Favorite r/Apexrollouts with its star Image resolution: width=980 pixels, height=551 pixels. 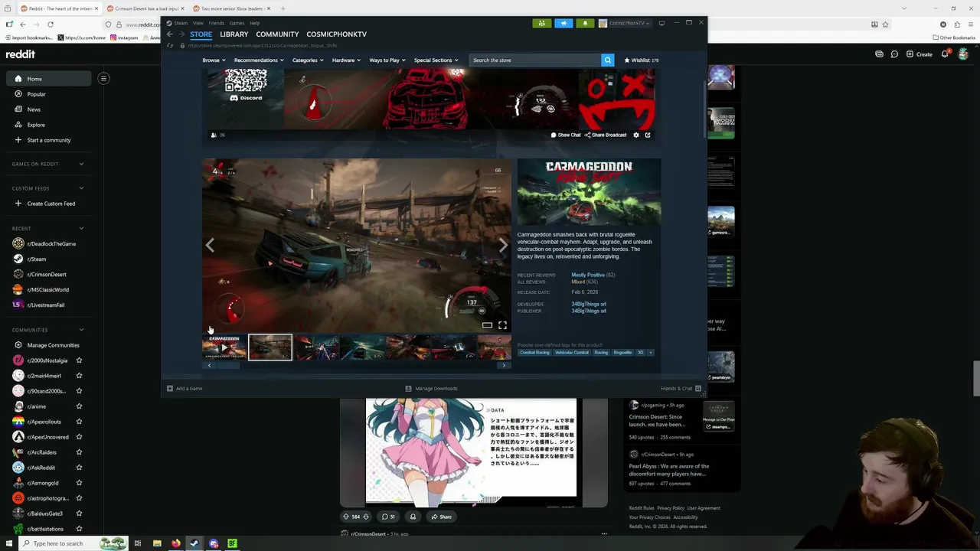[79, 422]
